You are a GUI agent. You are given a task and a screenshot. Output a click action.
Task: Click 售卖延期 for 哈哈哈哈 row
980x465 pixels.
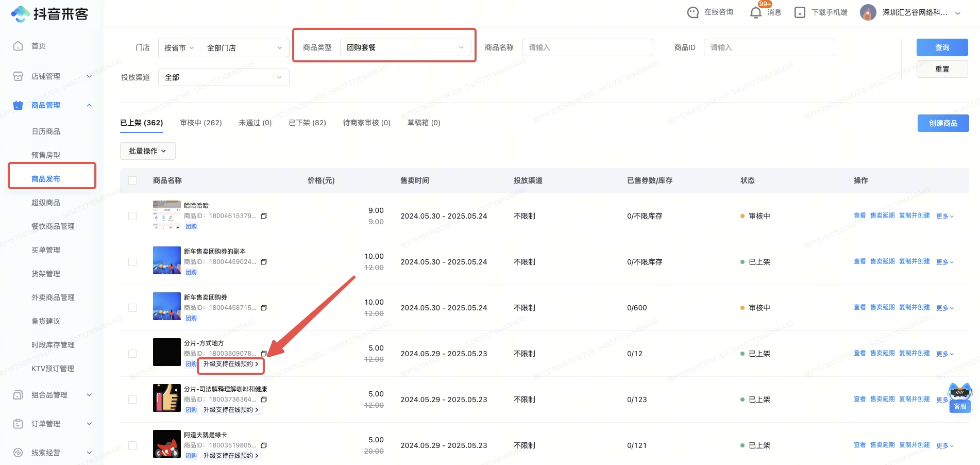pos(882,215)
